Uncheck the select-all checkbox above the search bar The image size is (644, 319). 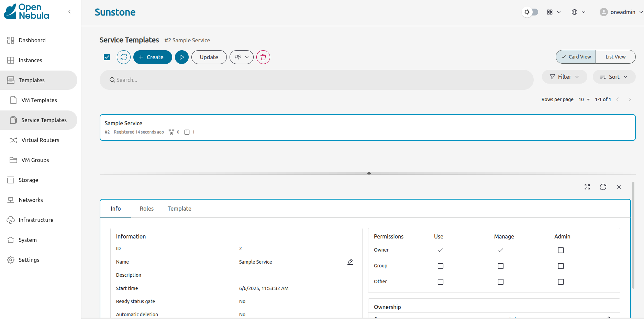107,57
